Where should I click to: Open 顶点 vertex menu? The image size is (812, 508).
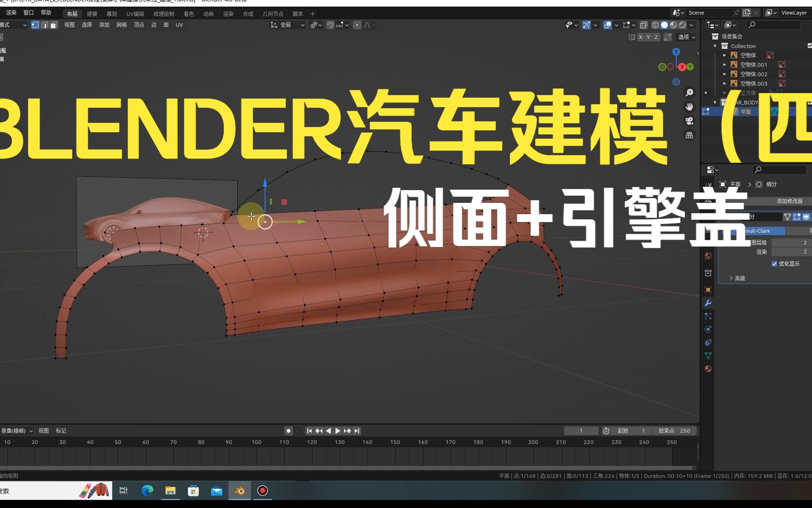tap(139, 25)
